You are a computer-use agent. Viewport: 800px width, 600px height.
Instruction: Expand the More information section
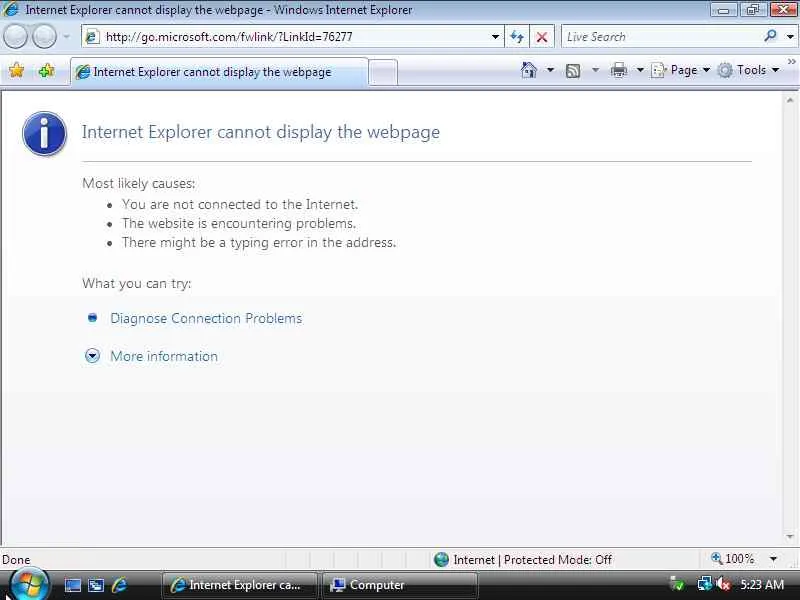[164, 356]
